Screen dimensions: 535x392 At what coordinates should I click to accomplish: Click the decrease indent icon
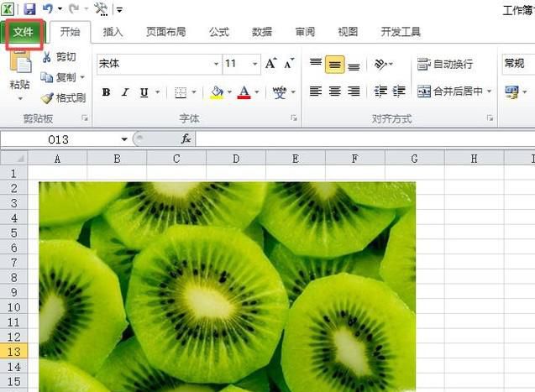380,91
